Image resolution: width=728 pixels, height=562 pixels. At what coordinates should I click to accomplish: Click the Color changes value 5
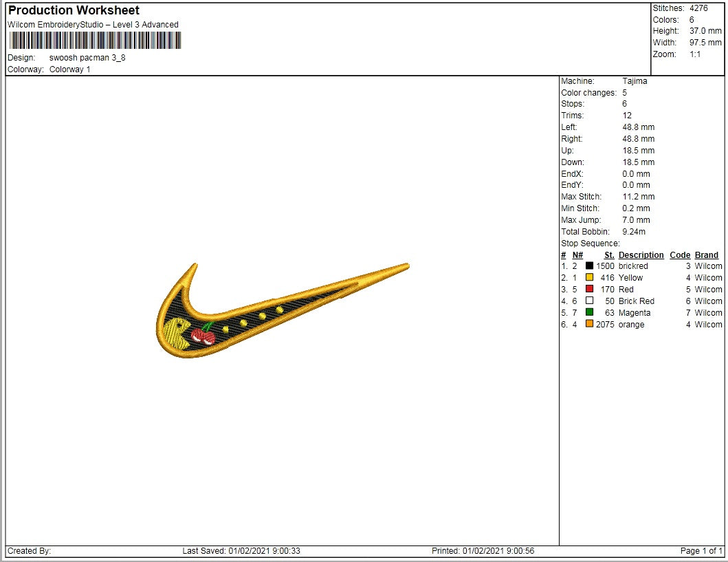tap(624, 92)
